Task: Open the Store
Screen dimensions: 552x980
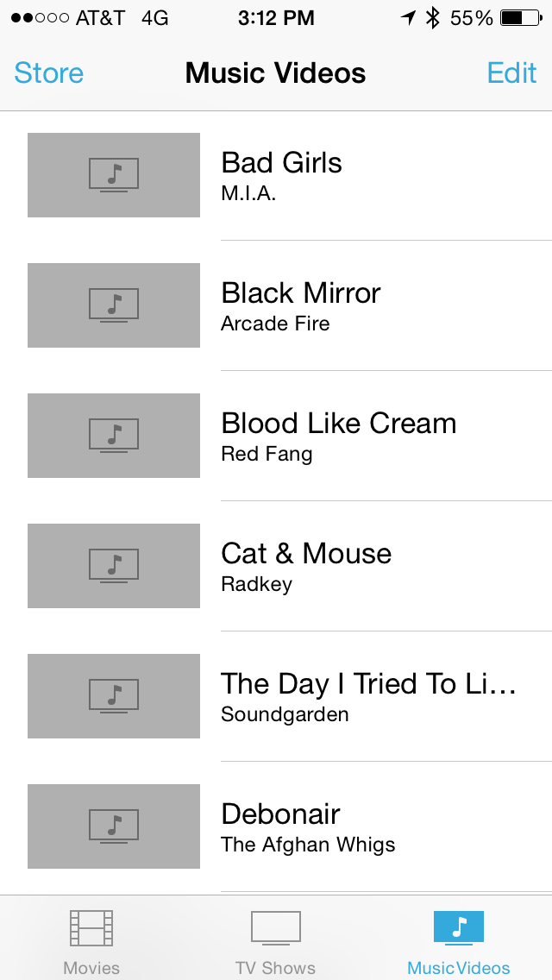Action: (x=49, y=72)
